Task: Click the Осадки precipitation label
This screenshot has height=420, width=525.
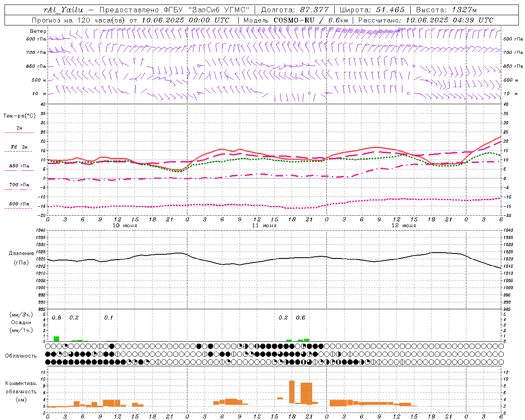Action: tap(21, 322)
